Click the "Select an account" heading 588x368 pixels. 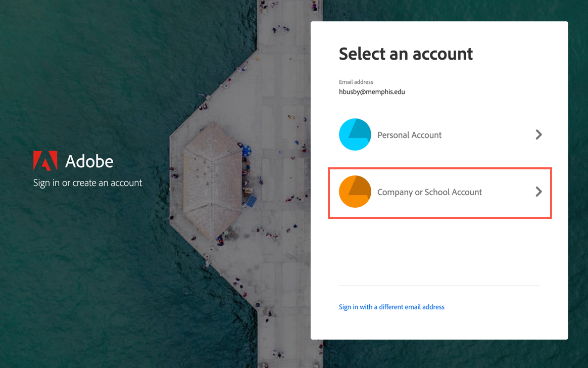pyautogui.click(x=406, y=54)
